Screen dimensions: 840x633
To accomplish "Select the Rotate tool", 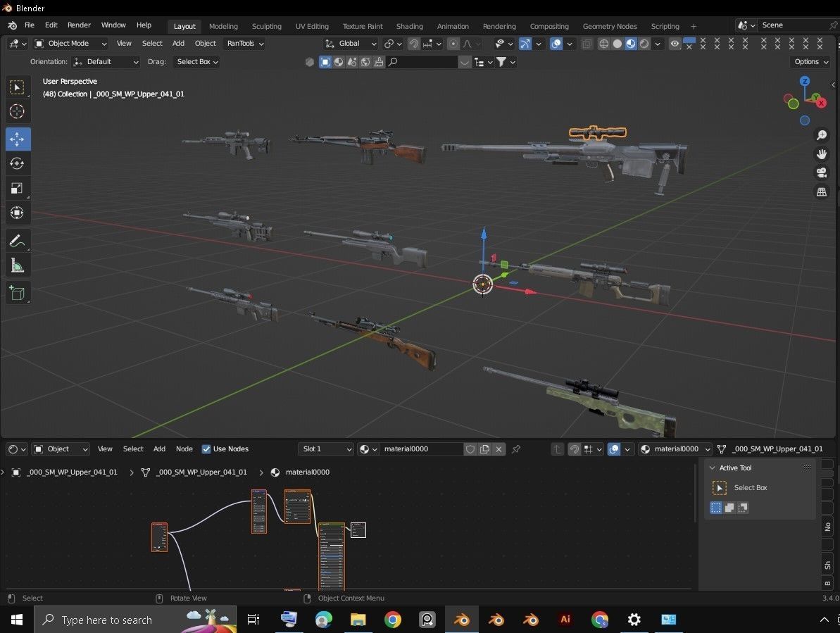I will point(18,163).
